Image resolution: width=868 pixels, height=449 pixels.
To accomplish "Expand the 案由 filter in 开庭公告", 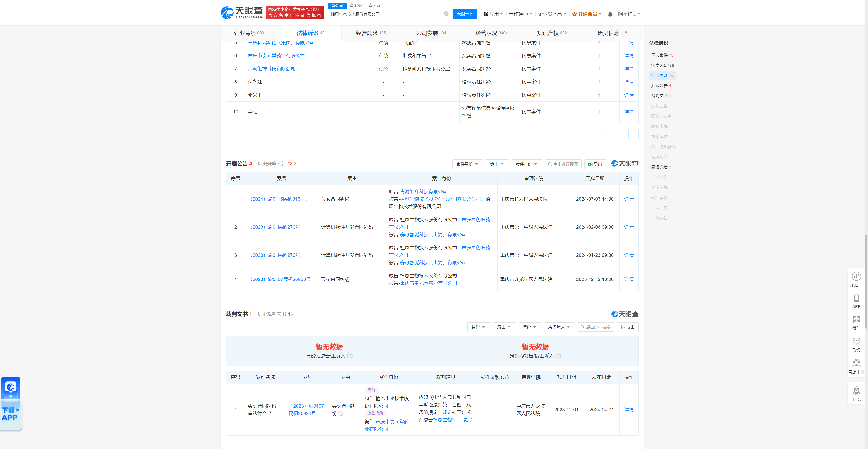I will click(x=497, y=164).
